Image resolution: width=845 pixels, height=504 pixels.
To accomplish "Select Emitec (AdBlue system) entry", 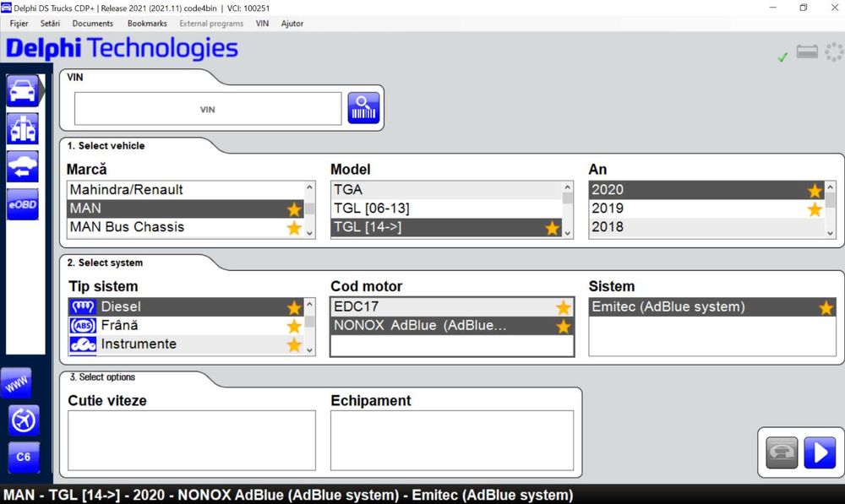I will pyautogui.click(x=711, y=307).
